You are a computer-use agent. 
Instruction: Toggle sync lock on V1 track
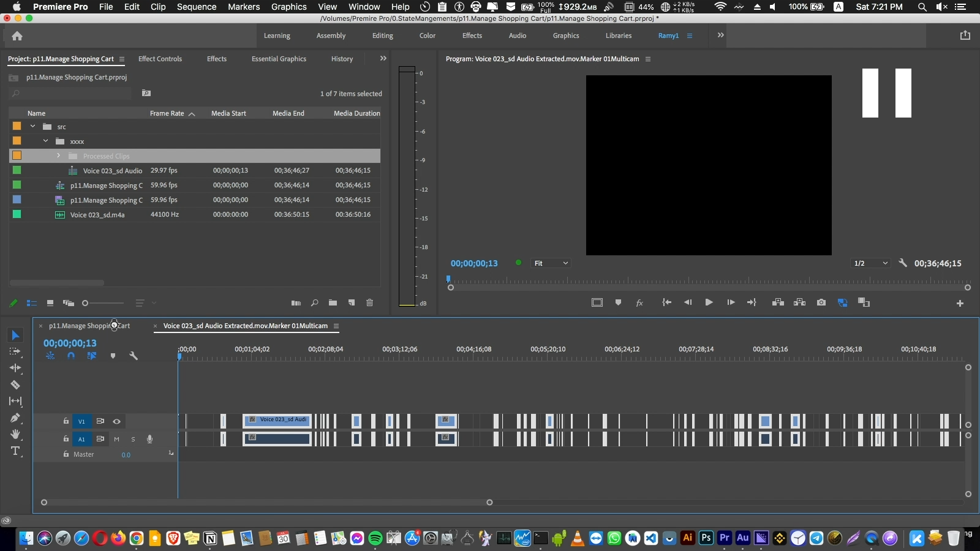pyautogui.click(x=100, y=421)
